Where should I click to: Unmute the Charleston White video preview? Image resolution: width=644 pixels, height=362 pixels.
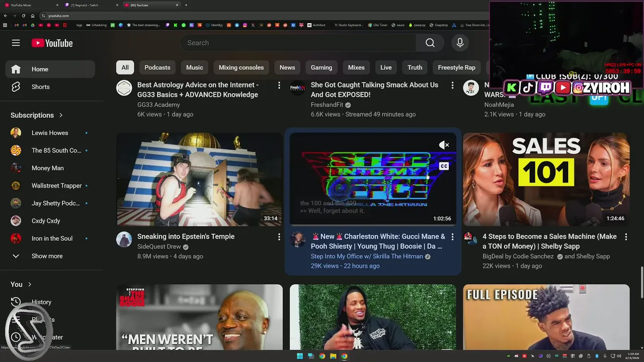444,145
